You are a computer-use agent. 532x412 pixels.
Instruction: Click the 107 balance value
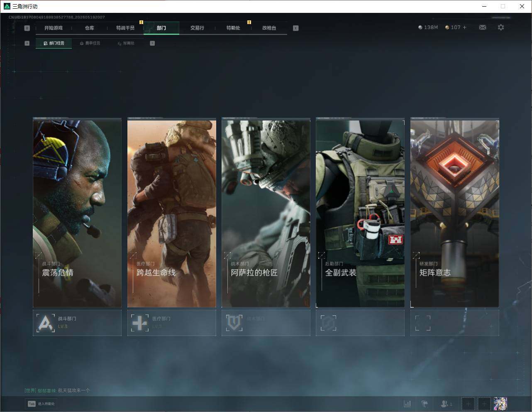click(x=456, y=27)
